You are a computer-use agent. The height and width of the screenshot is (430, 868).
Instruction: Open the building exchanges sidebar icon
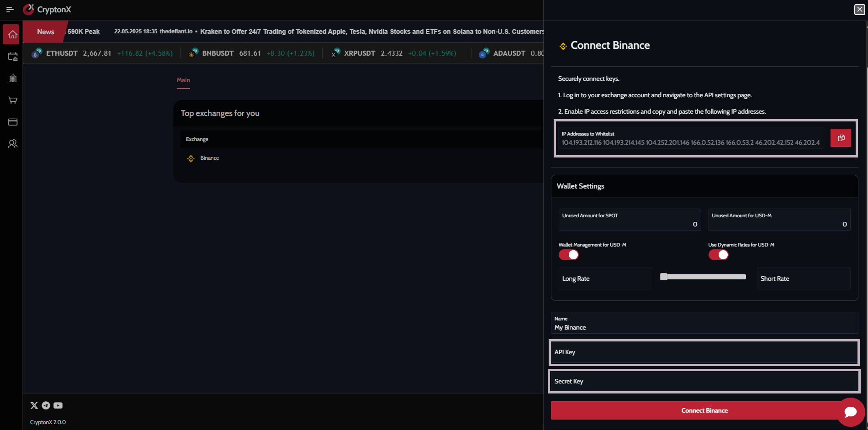pos(13,78)
